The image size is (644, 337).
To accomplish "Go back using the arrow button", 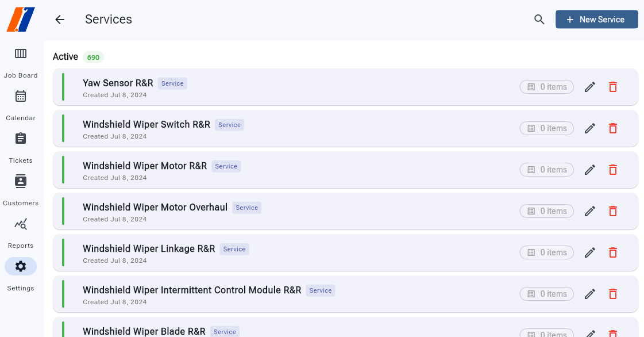I will point(60,19).
